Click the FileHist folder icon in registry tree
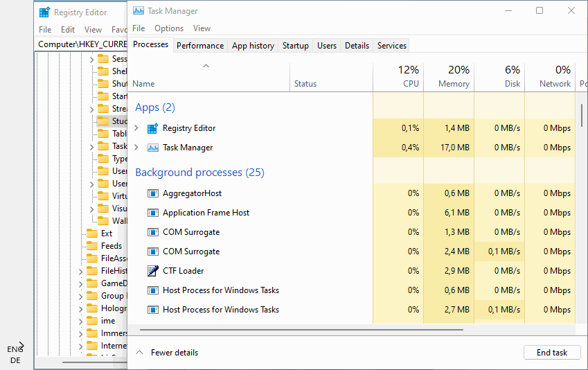 click(x=92, y=271)
